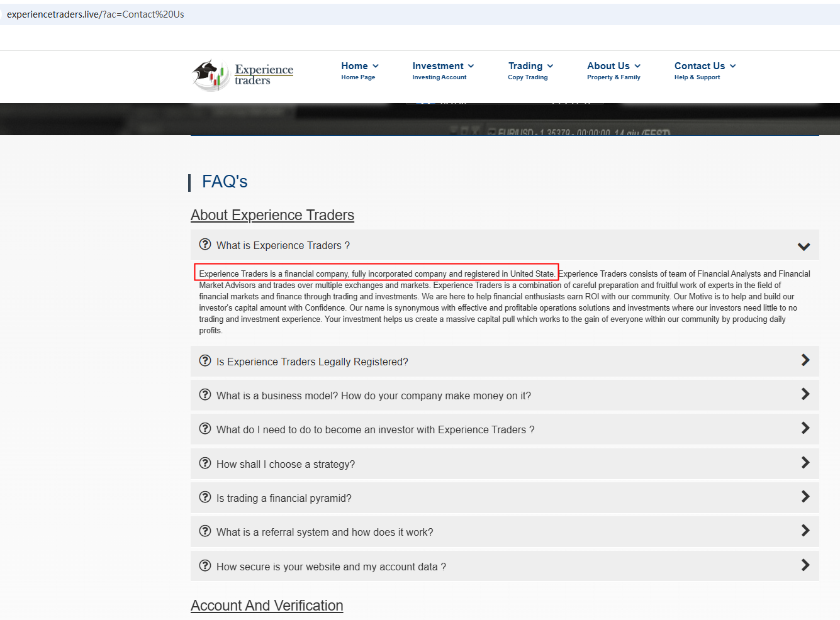Open the Contact Us dropdown arrow

733,66
